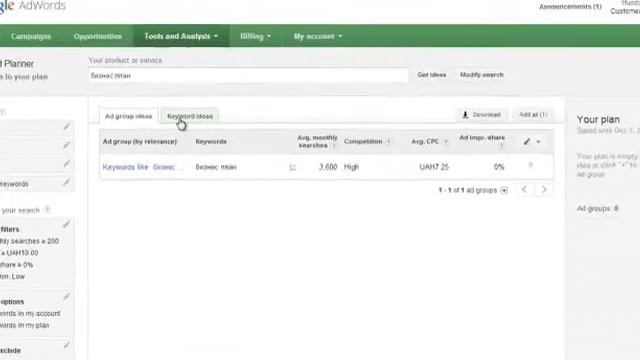Click the search trend chart icon in row
The width and height of the screenshot is (640, 360).
click(x=292, y=167)
